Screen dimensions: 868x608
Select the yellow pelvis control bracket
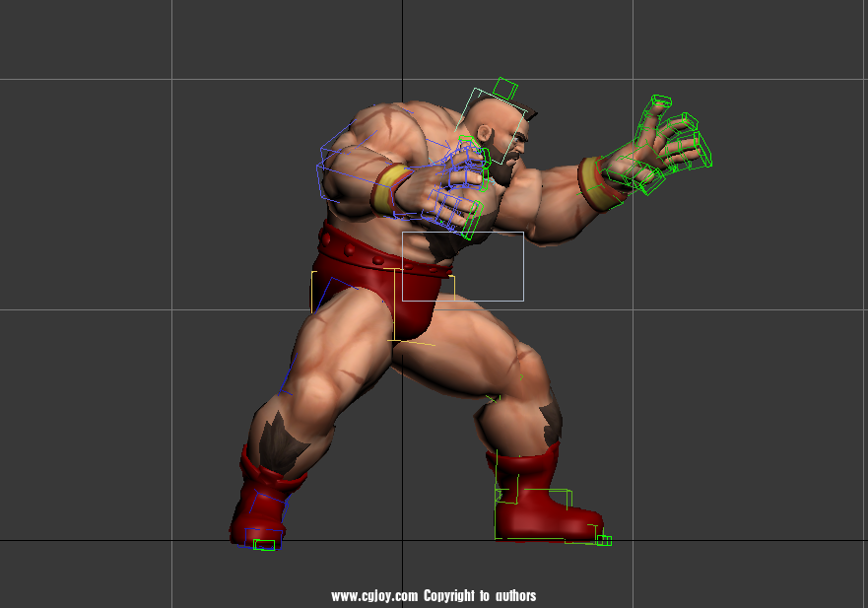(383, 306)
